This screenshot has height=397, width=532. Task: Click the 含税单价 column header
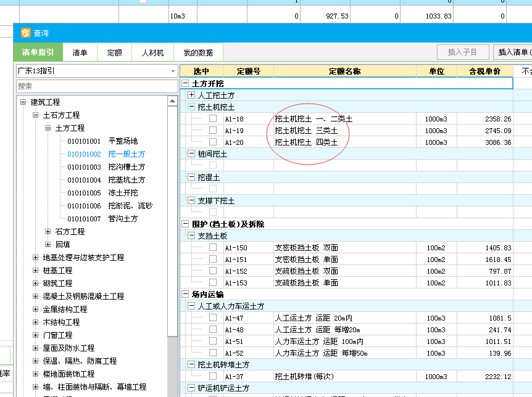click(x=484, y=71)
